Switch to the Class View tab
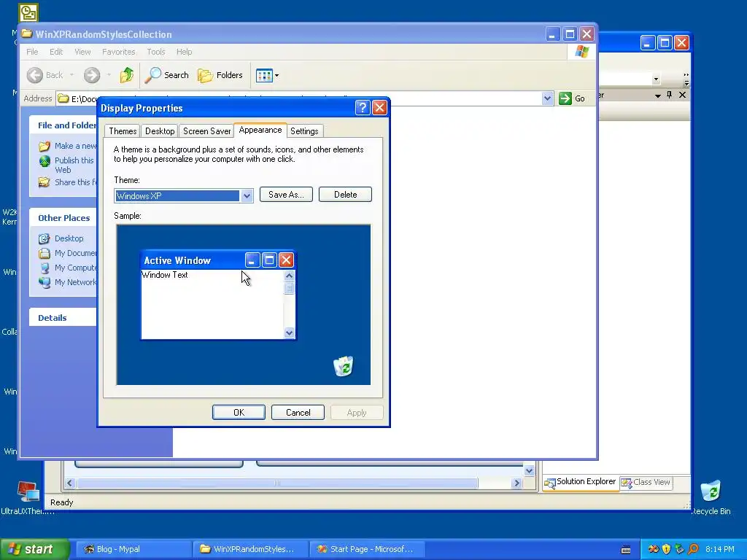This screenshot has width=747, height=560. click(x=646, y=483)
